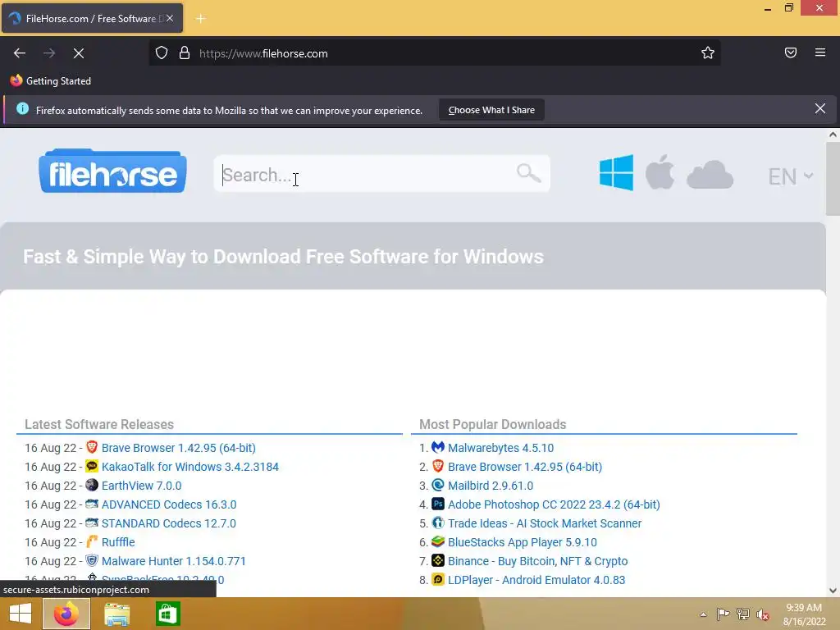
Task: Show hidden tray icons arrow
Action: click(703, 614)
